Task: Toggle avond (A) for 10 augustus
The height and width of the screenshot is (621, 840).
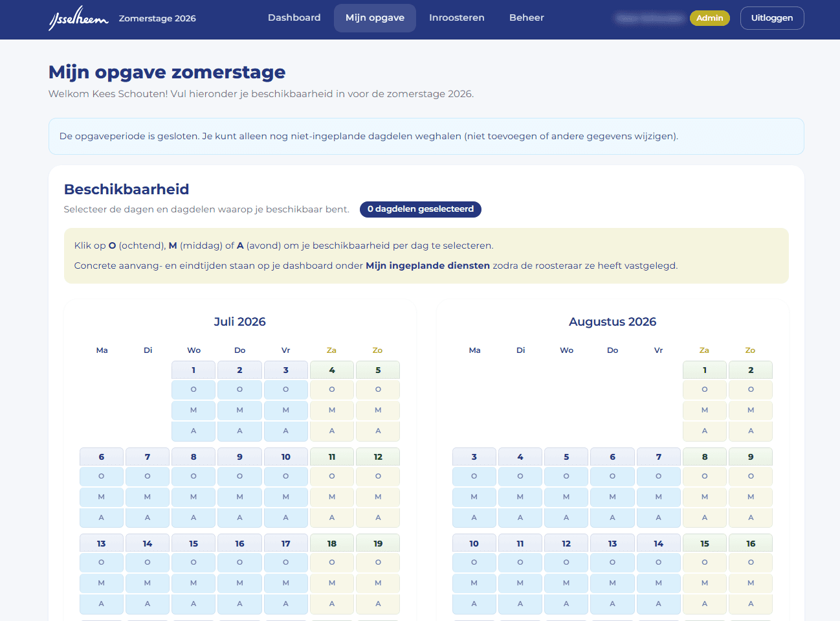Action: [474, 604]
